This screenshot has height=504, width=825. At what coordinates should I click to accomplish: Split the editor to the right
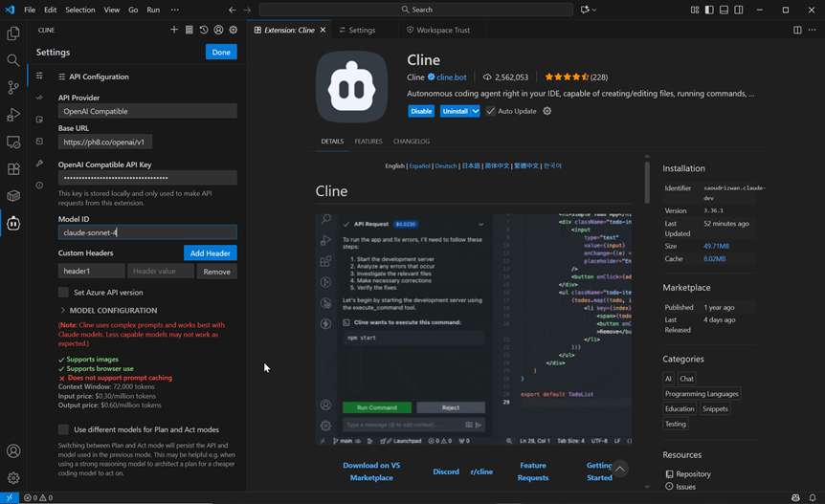[797, 30]
